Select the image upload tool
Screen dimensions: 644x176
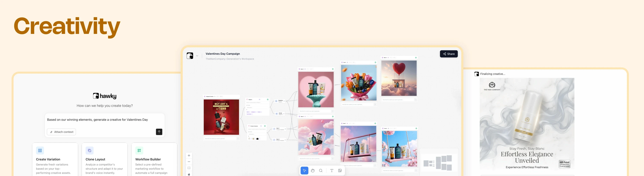pos(340,171)
